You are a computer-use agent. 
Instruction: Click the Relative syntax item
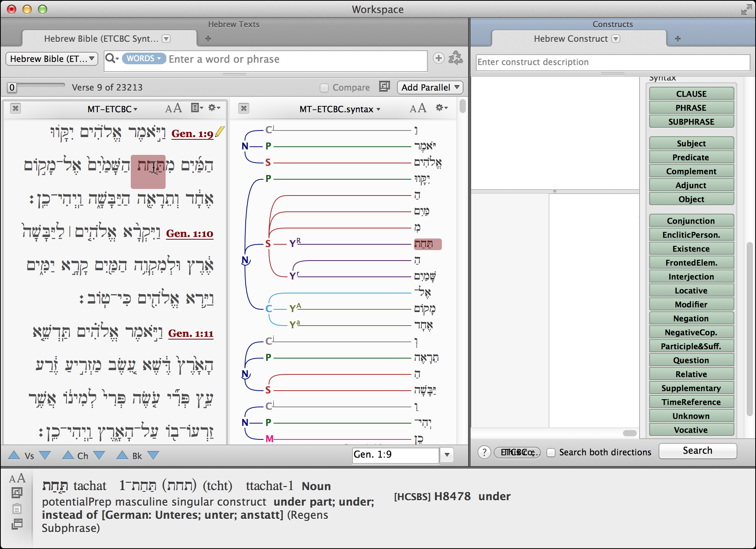[x=691, y=374]
